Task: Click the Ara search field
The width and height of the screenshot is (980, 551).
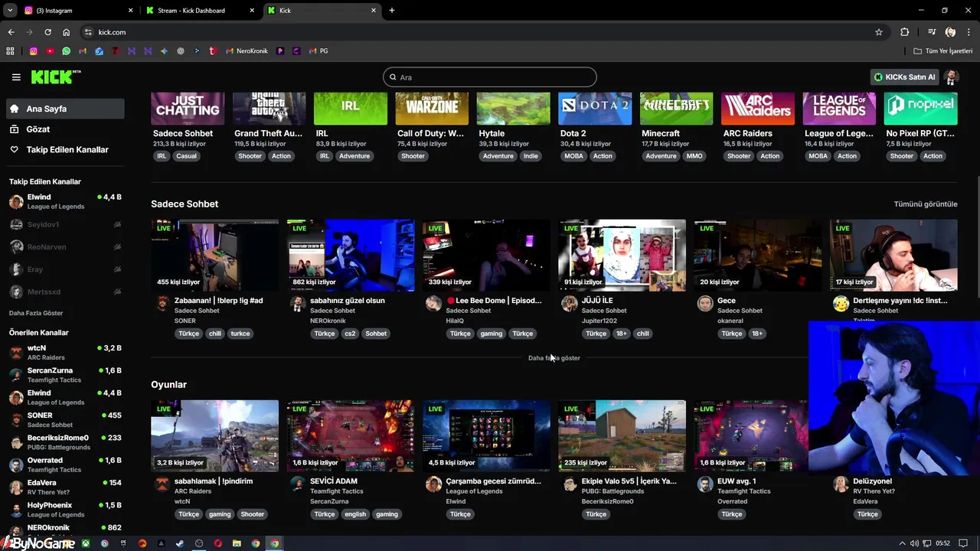Action: tap(490, 77)
